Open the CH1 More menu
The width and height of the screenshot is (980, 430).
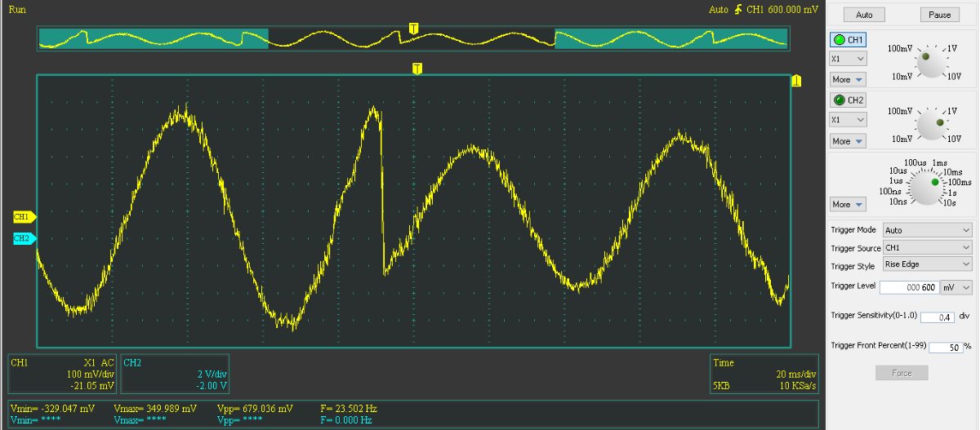point(847,79)
